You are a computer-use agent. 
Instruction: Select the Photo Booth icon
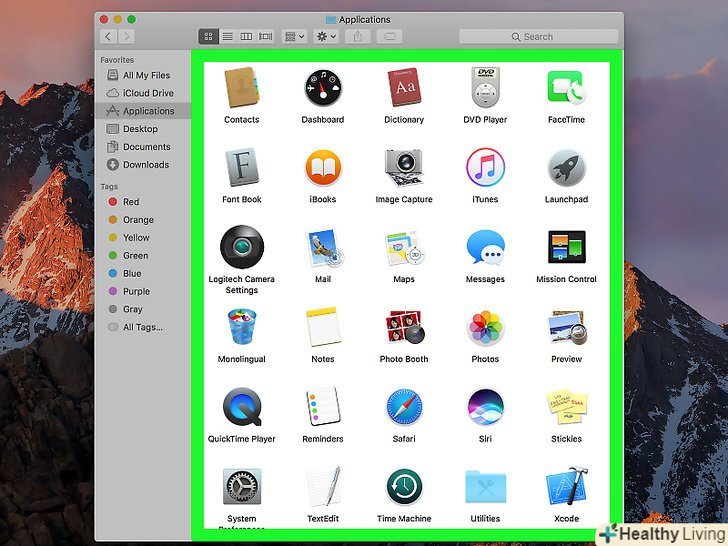click(404, 327)
